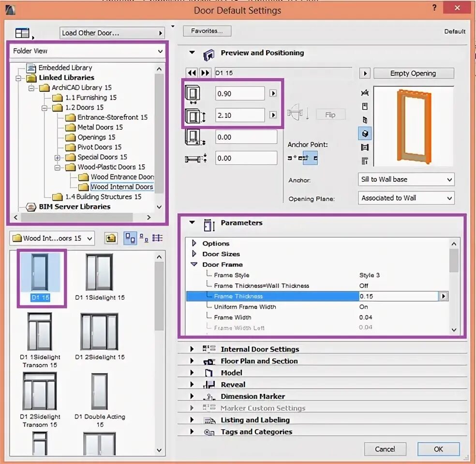The height and width of the screenshot is (464, 476).
Task: Select the Embedded Library item
Action: click(65, 68)
